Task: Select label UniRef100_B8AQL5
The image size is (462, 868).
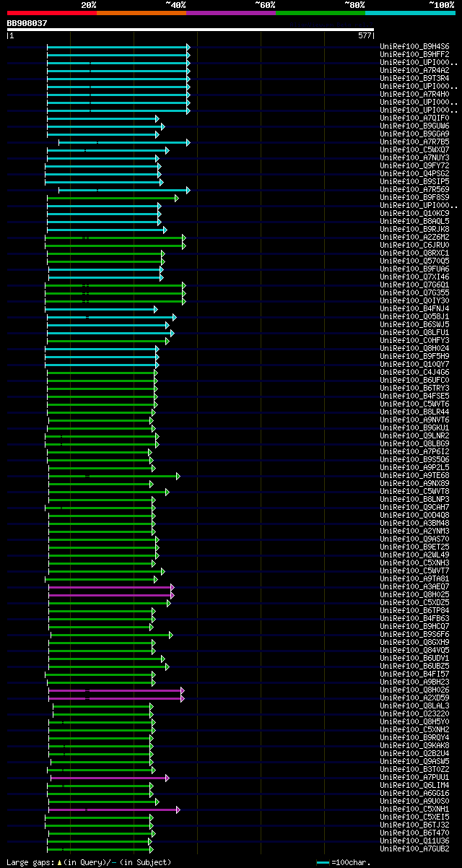Action: coord(414,221)
